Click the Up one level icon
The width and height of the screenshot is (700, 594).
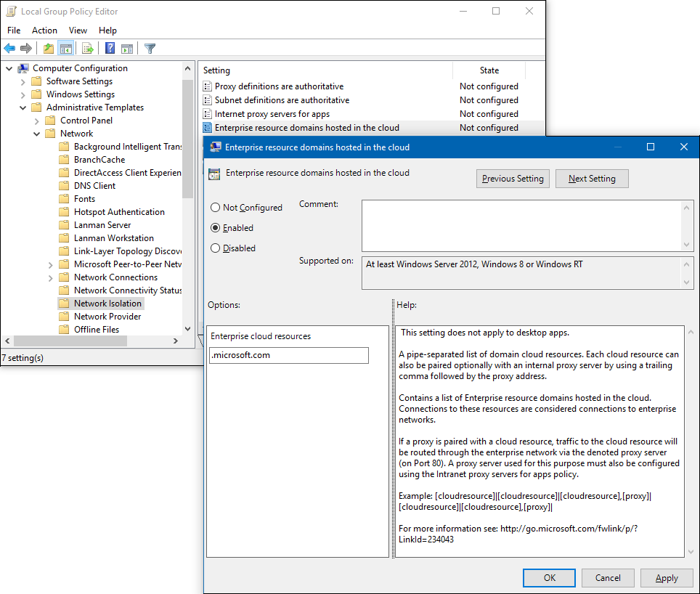point(47,48)
